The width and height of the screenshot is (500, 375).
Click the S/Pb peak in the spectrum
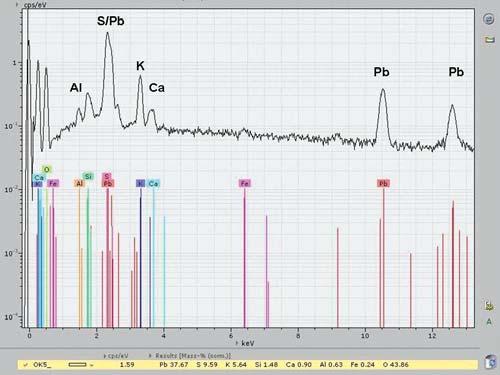pos(107,33)
